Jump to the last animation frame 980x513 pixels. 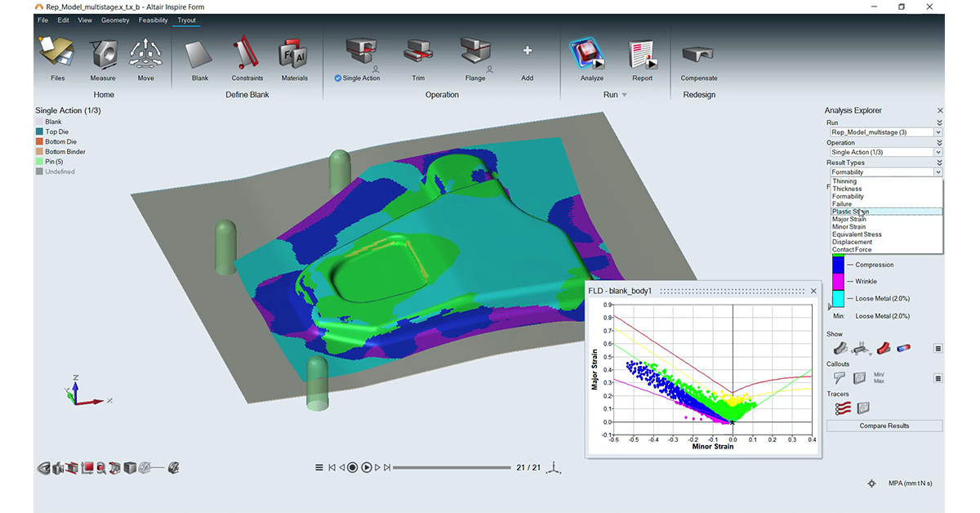(x=388, y=467)
